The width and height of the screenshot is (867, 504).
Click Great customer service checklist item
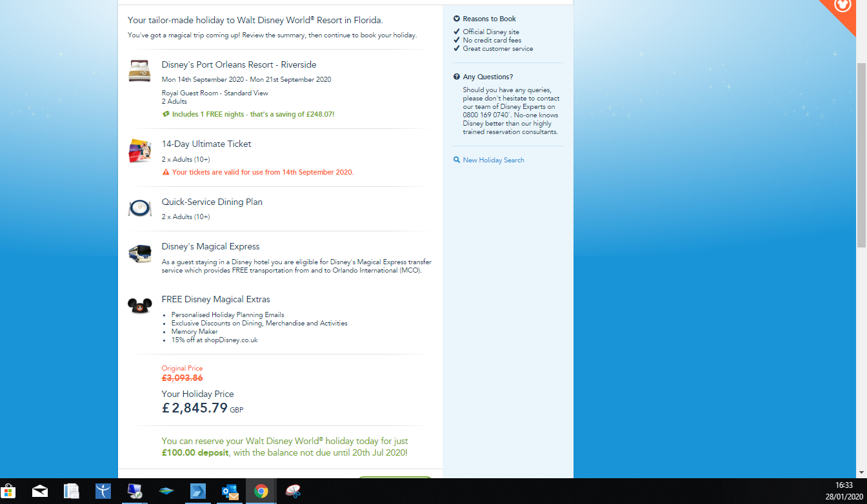498,48
